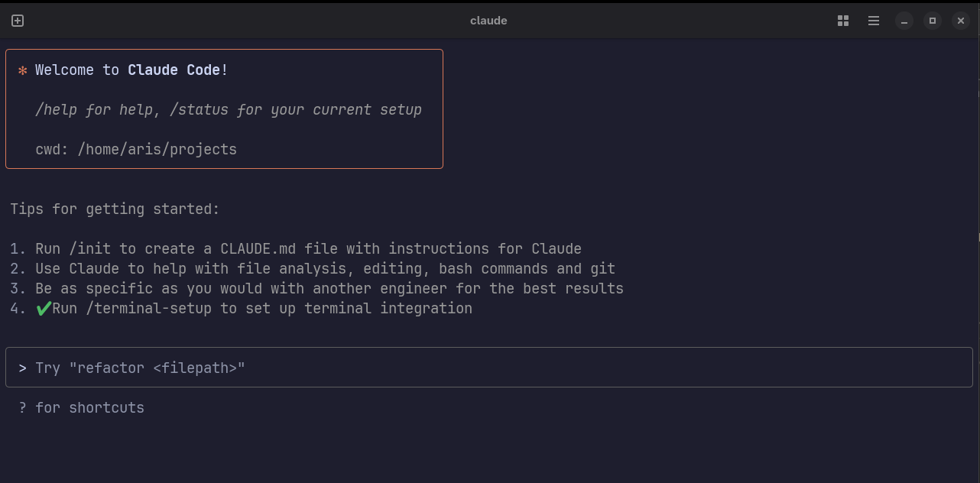Screen dimensions: 980x483
Task: Click the CLAUDE.md file name text
Action: point(258,248)
